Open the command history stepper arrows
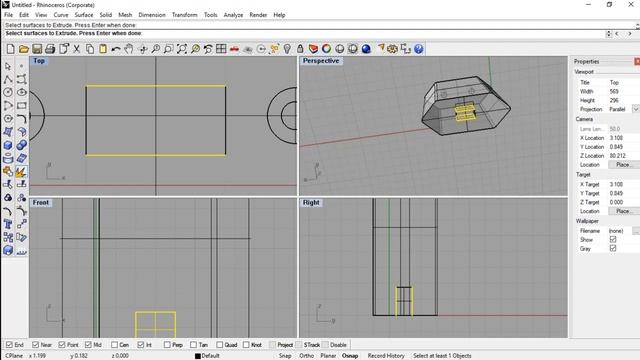This screenshot has height=360, width=640. [609, 34]
